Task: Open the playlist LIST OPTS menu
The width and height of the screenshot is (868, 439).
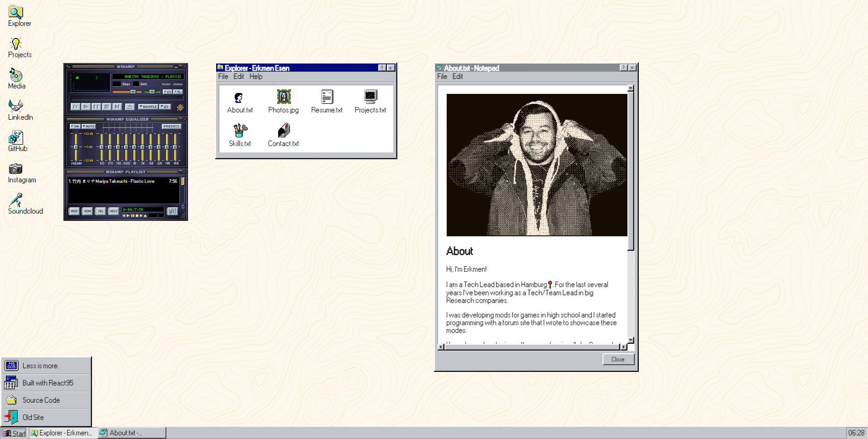Action: [x=173, y=211]
